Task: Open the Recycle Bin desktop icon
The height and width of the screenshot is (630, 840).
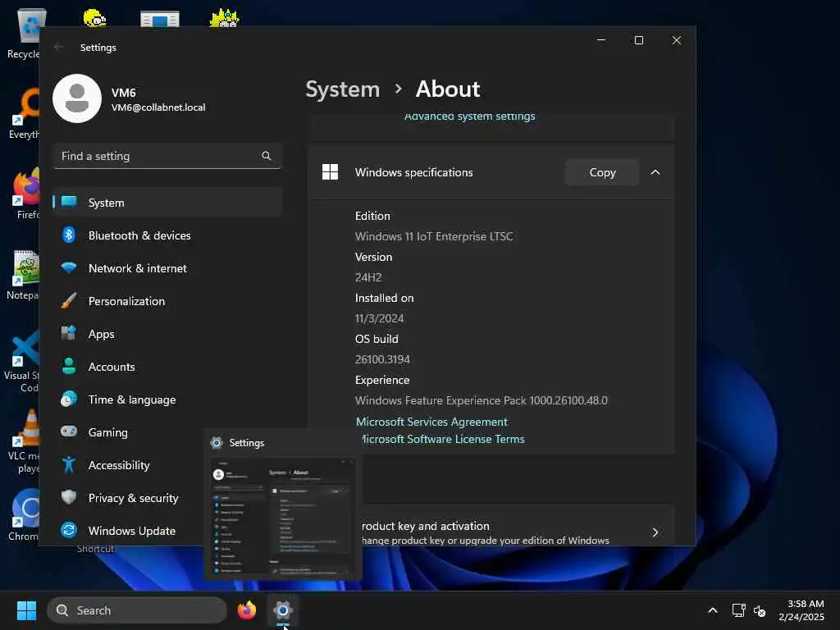Action: pos(24,34)
